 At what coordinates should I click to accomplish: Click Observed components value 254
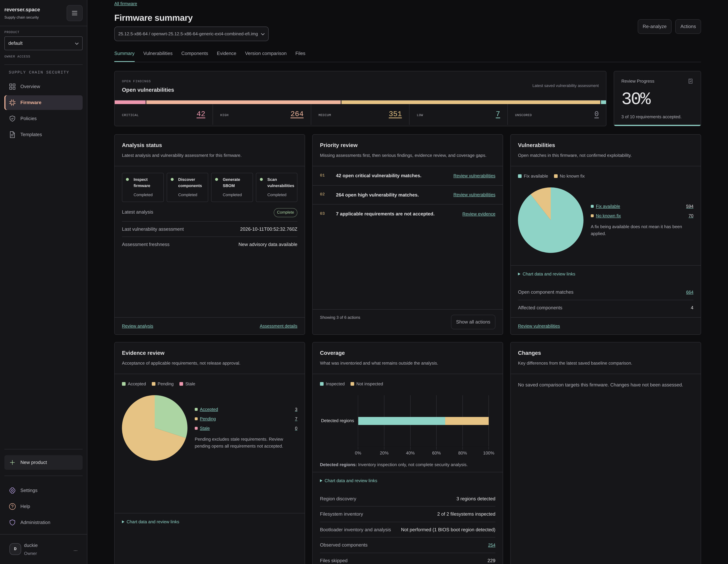491,545
